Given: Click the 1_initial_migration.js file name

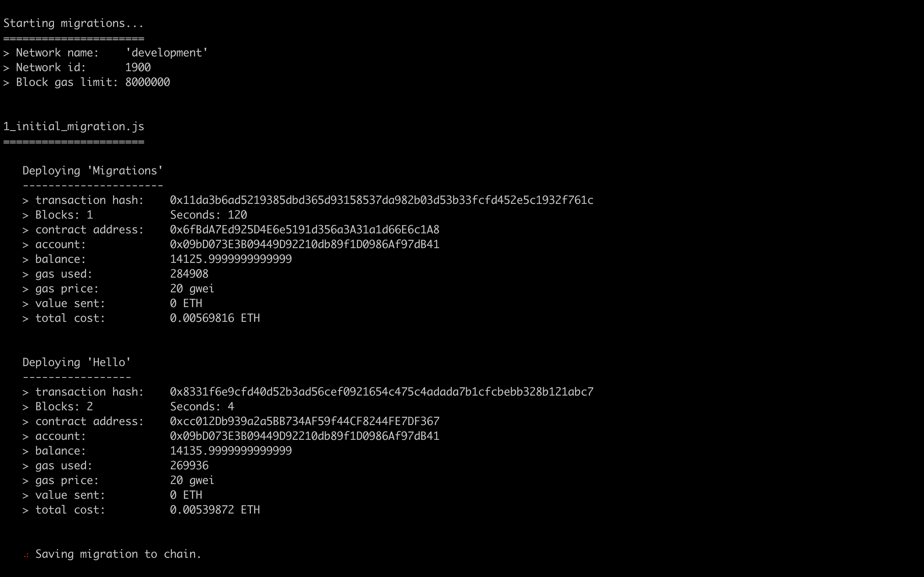Looking at the screenshot, I should coord(74,127).
